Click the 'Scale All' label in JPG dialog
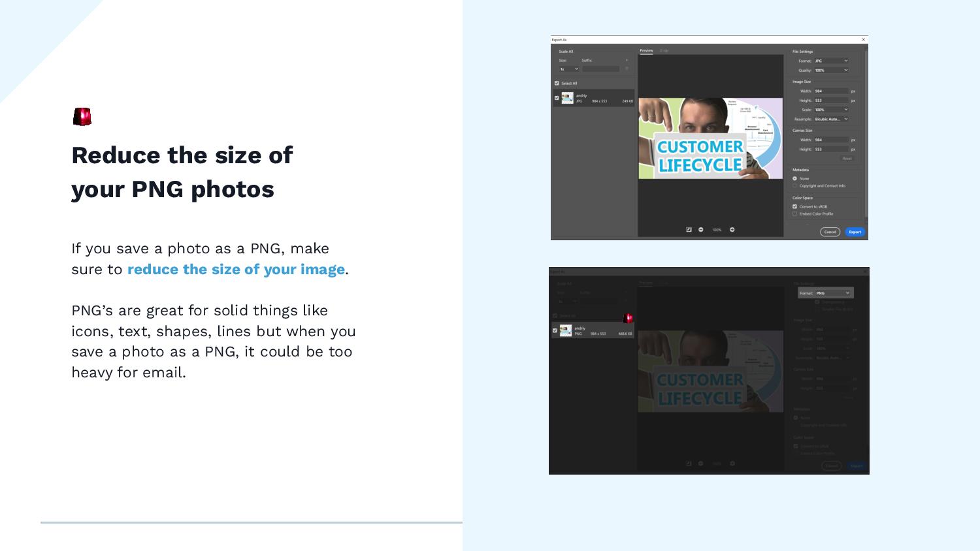Screen dimensions: 980x551 pos(566,52)
